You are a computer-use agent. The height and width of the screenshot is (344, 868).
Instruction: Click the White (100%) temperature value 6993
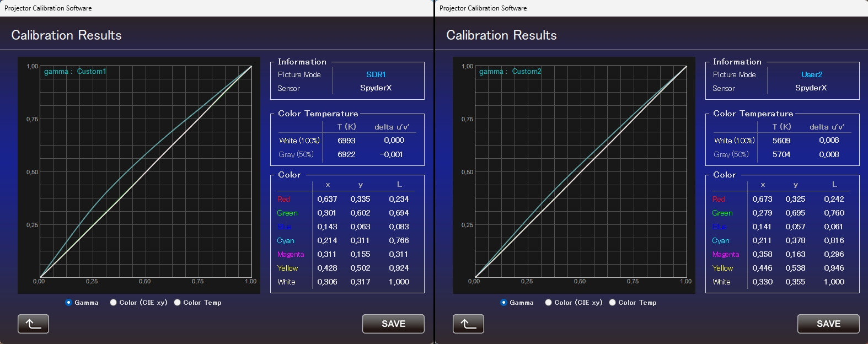[x=346, y=141]
